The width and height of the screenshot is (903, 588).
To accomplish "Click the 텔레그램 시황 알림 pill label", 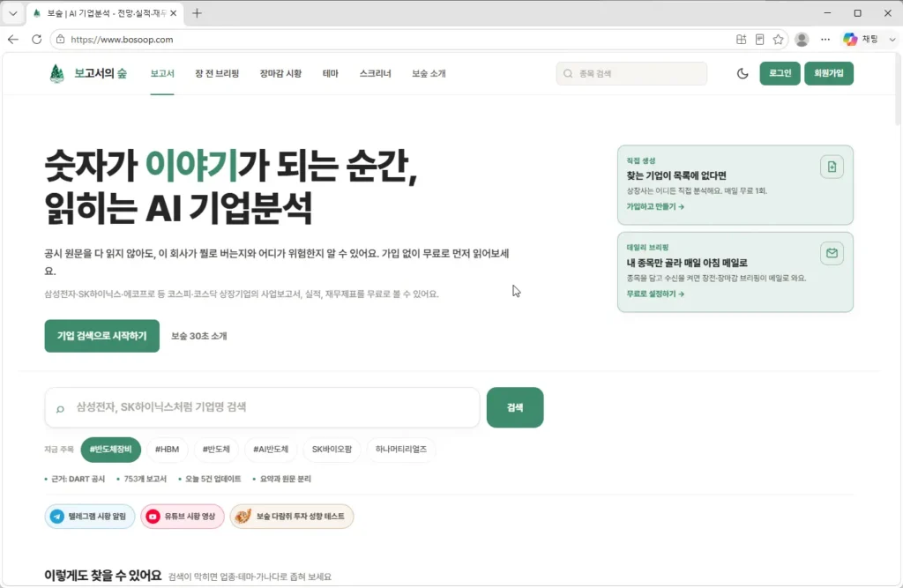I will 97,517.
